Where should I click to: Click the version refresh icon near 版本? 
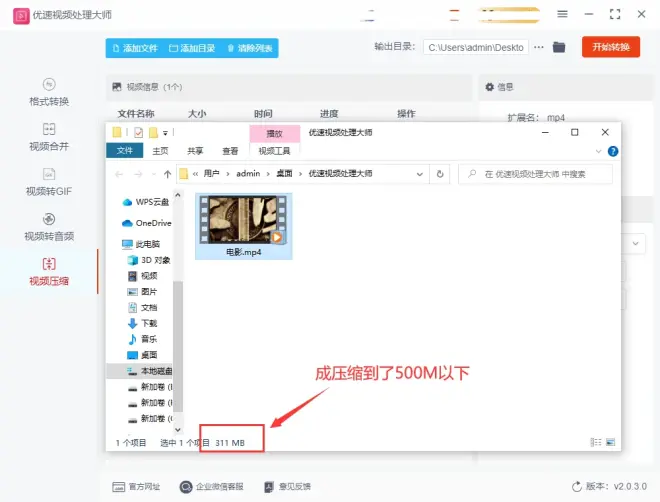pyautogui.click(x=577, y=487)
